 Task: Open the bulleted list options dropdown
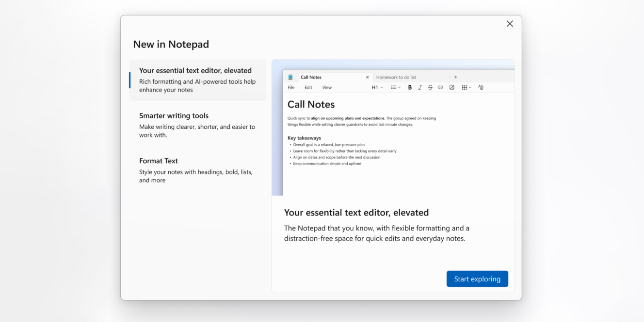pyautogui.click(x=395, y=87)
